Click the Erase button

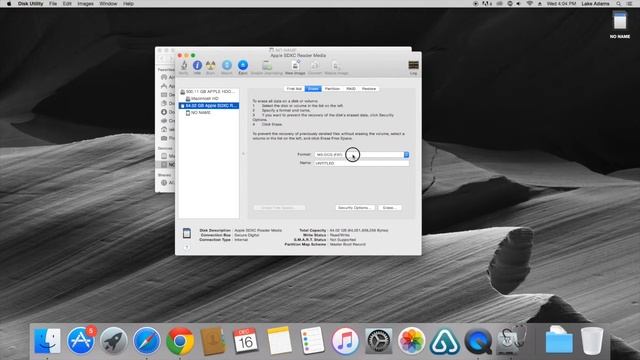[389, 208]
